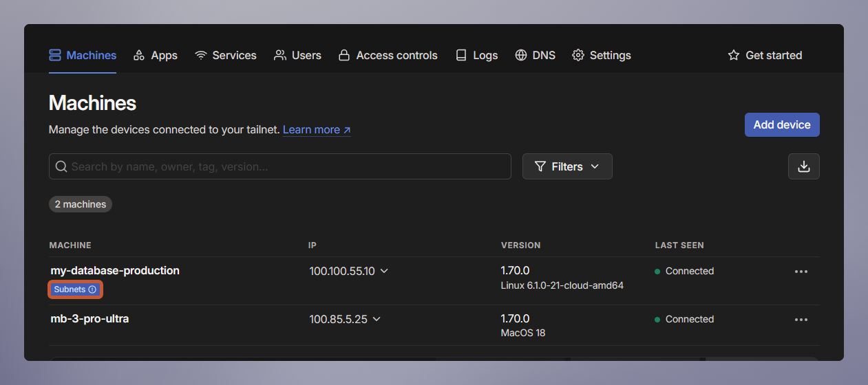Click the search magnifier icon
This screenshot has width=868, height=385.
pyautogui.click(x=61, y=166)
